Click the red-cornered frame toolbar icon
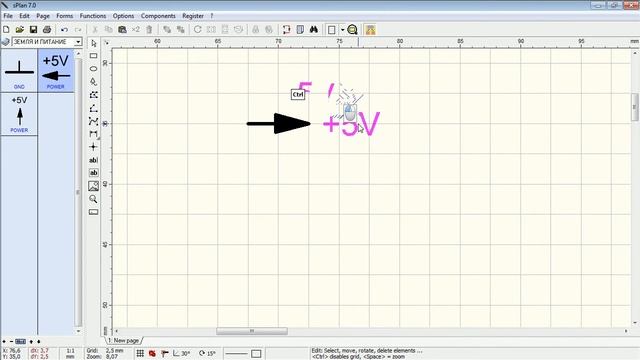Image resolution: width=640 pixels, height=360 pixels. click(x=287, y=29)
